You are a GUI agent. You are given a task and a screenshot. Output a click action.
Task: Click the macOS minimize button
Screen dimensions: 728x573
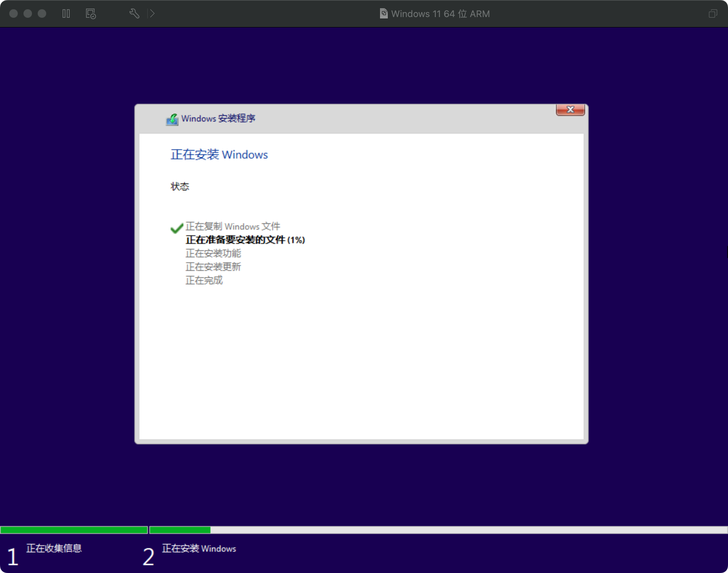[28, 14]
